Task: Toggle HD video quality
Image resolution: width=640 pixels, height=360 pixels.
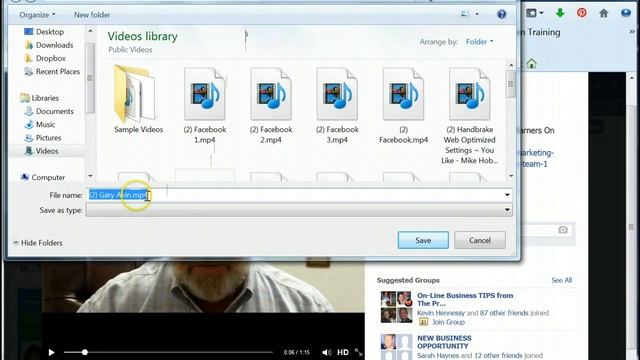Action: click(343, 352)
